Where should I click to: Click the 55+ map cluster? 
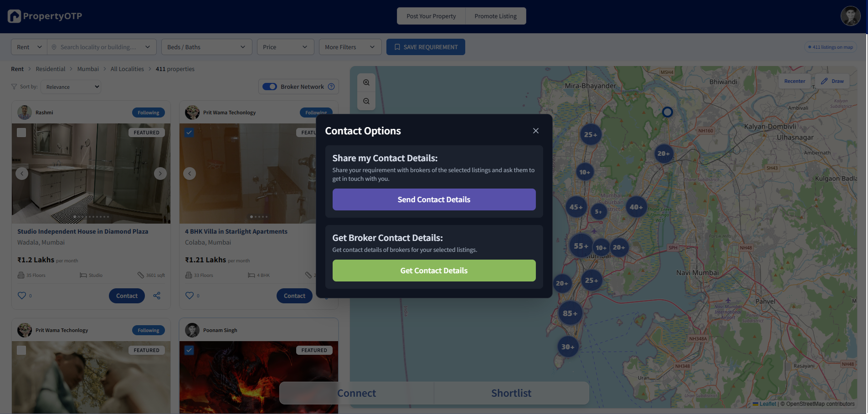(581, 246)
